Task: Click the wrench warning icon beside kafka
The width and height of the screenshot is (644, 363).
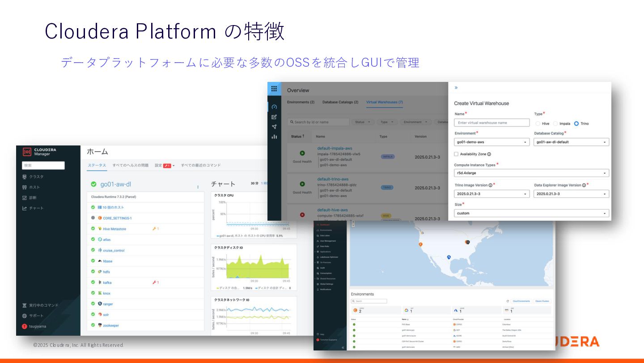Action: 155,282
